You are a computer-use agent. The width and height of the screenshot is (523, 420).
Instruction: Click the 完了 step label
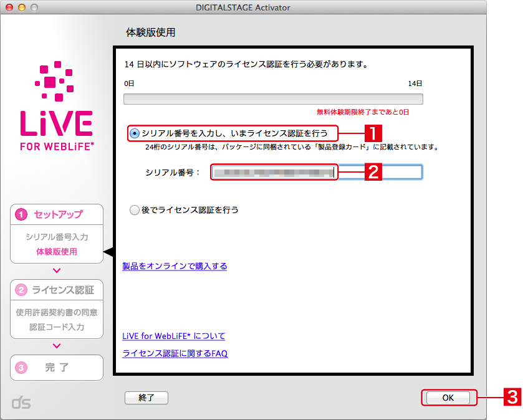[x=57, y=367]
